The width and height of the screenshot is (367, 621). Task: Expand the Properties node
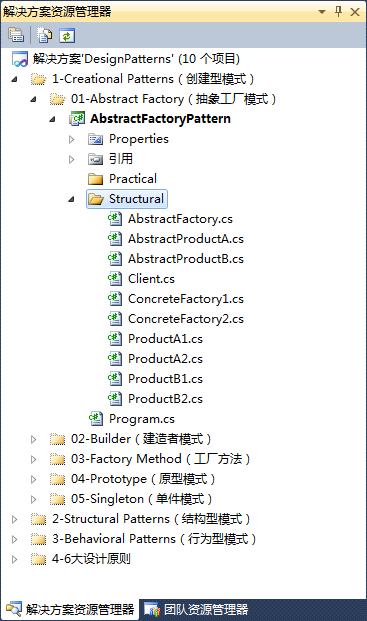[72, 139]
